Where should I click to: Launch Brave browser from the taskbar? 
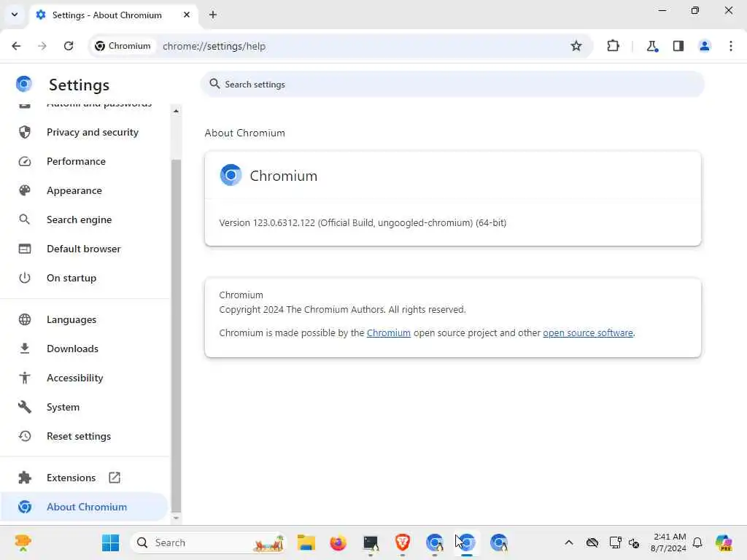(x=403, y=542)
